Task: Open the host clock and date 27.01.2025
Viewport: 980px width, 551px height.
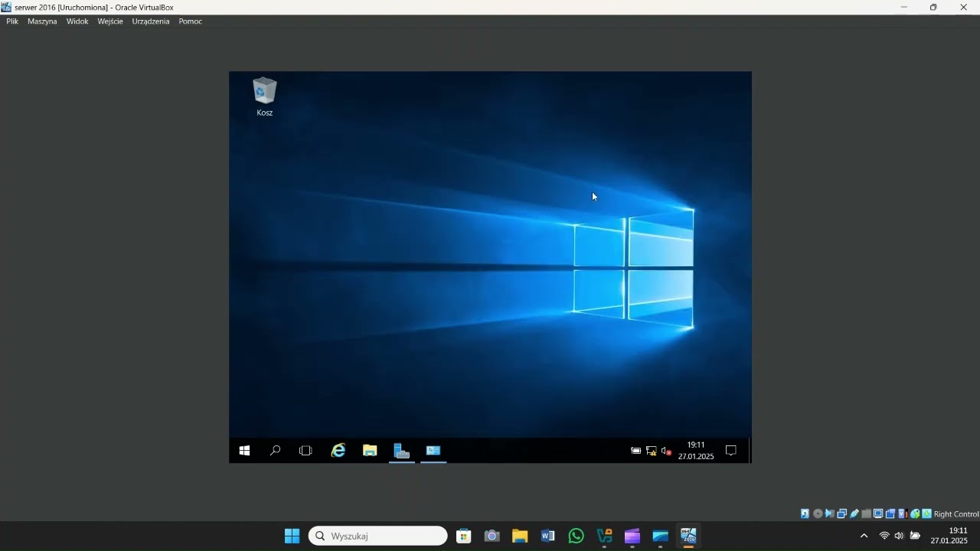Action: point(949,536)
